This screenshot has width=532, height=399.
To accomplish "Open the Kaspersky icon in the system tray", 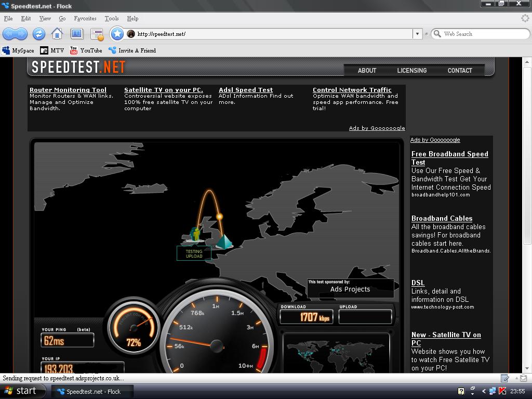I will pos(502,391).
